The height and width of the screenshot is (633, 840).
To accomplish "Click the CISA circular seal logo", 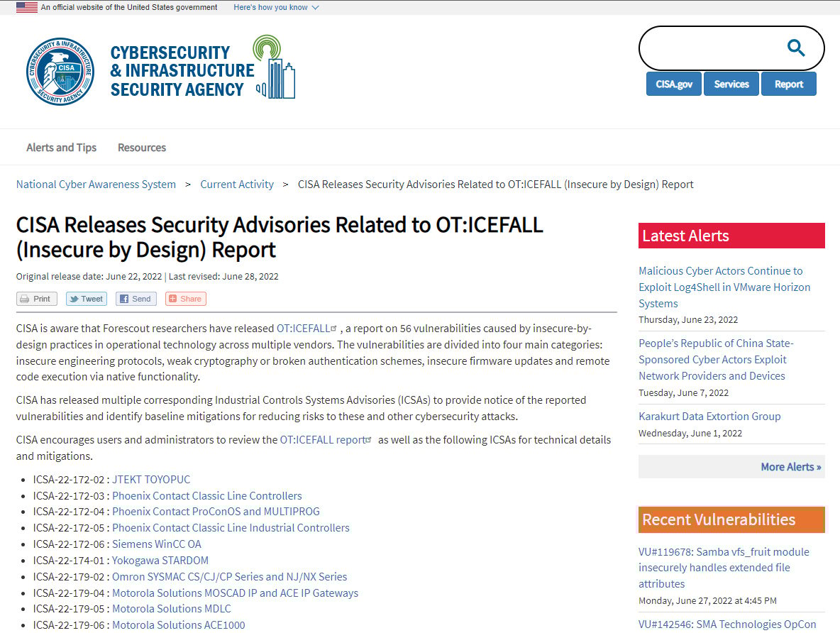I will tap(60, 72).
